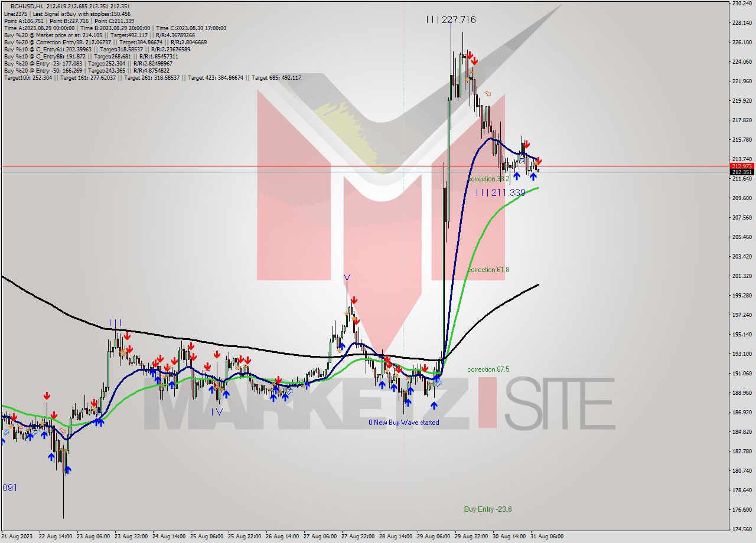Viewport: 756px width, 543px height.
Task: Select 'Buy %20 @ Entry -50' line
Action: point(87,70)
